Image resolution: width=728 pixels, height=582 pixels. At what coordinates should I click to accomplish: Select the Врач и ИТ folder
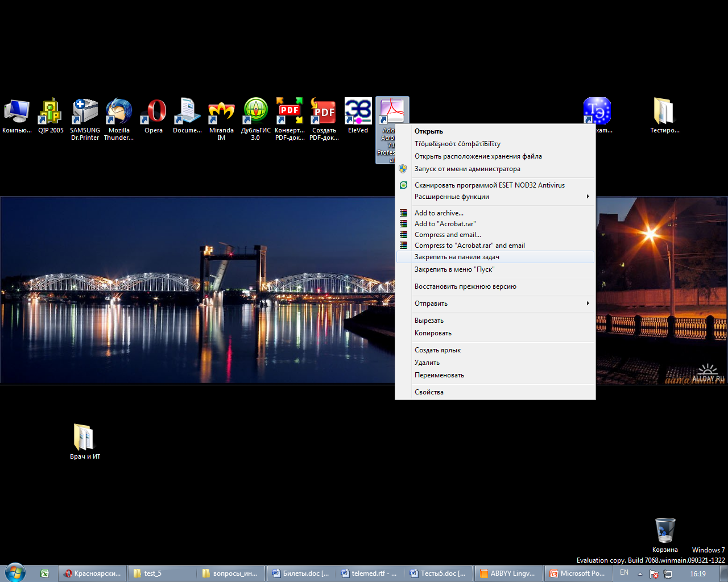tap(85, 442)
